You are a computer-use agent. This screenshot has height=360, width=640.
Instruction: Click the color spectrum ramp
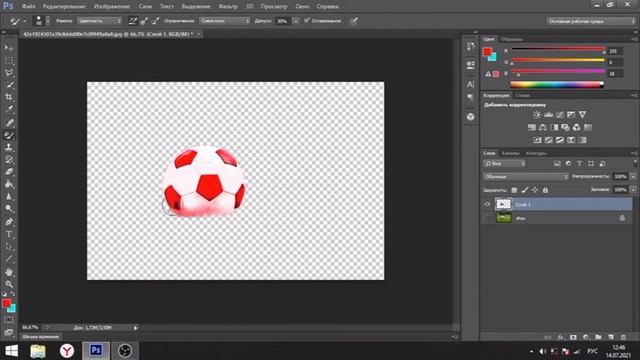(x=557, y=84)
